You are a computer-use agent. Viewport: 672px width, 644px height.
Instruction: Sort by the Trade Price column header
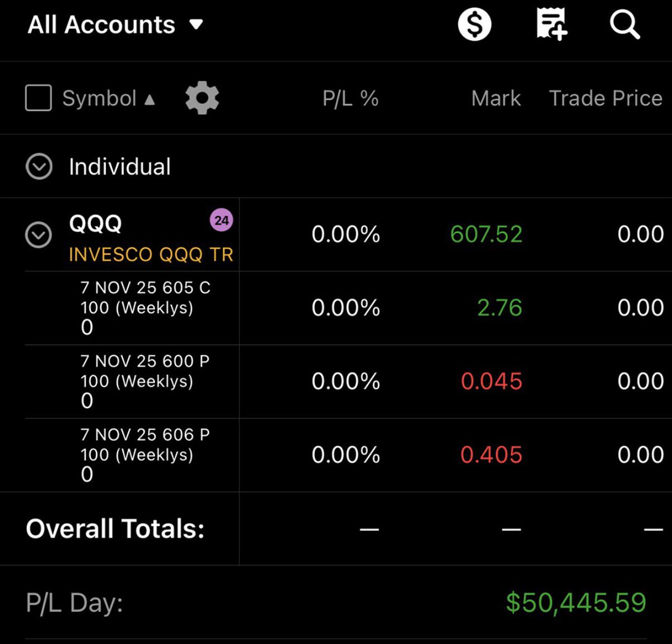pyautogui.click(x=606, y=99)
